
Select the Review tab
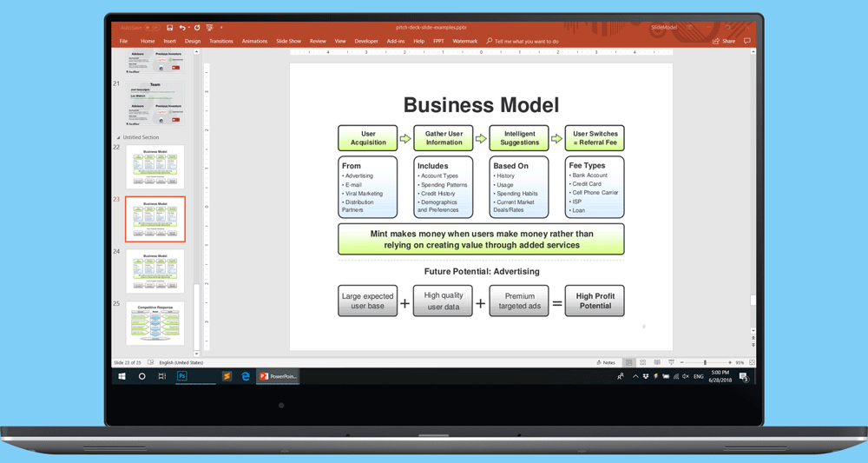point(318,41)
